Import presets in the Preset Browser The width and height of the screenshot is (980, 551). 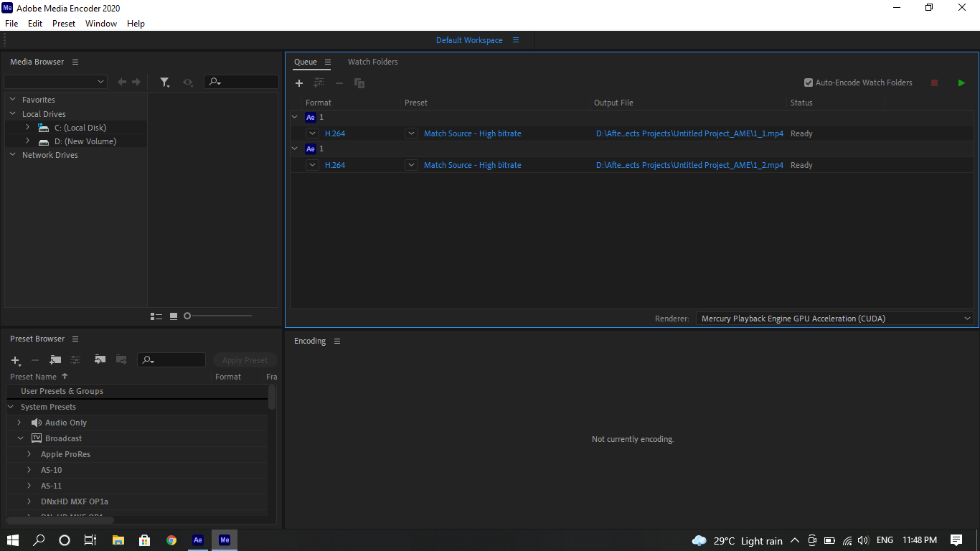pyautogui.click(x=100, y=360)
